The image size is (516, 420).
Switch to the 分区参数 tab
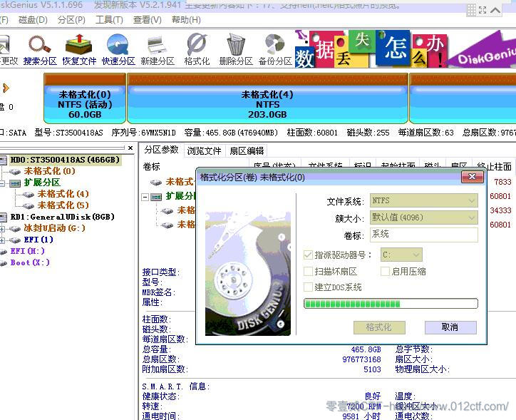point(161,150)
